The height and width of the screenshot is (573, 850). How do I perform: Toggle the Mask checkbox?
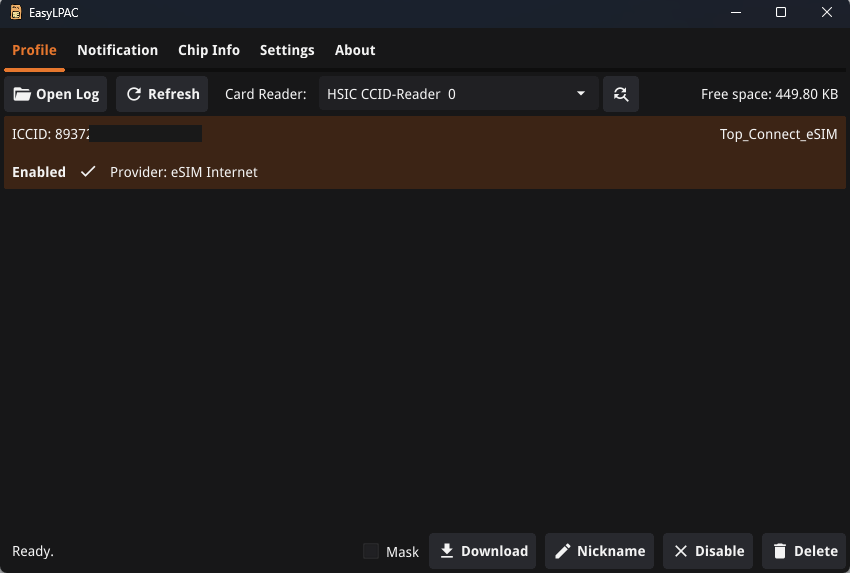[x=371, y=551]
